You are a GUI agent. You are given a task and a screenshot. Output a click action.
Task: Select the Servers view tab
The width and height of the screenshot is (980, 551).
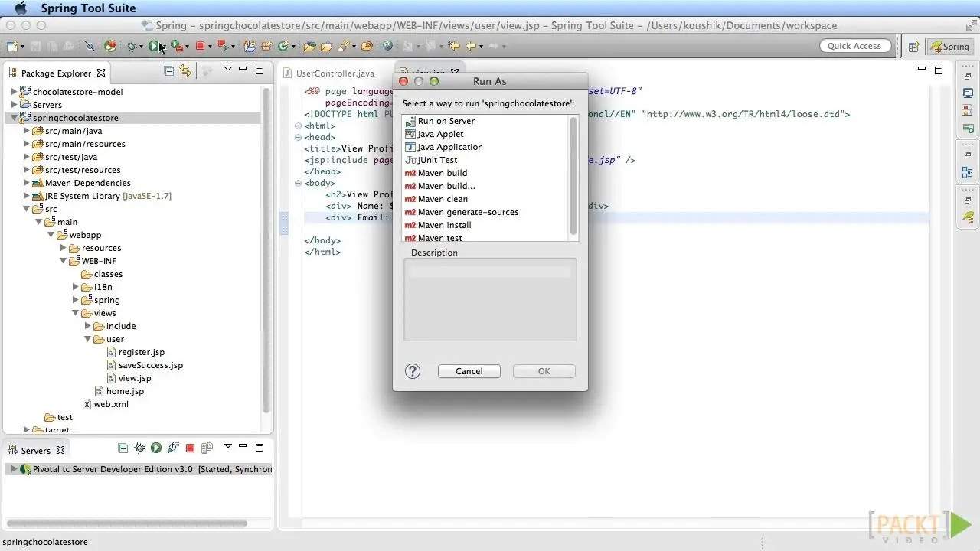point(35,451)
